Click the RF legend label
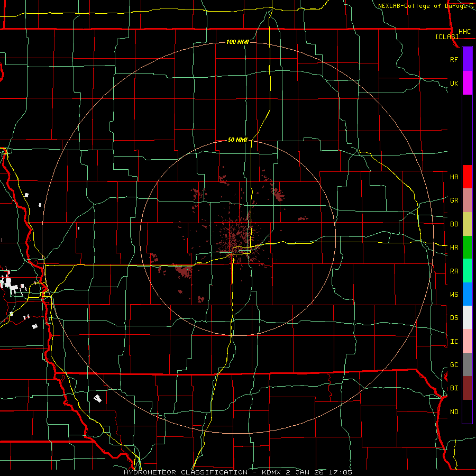This screenshot has width=476, height=476. click(454, 59)
